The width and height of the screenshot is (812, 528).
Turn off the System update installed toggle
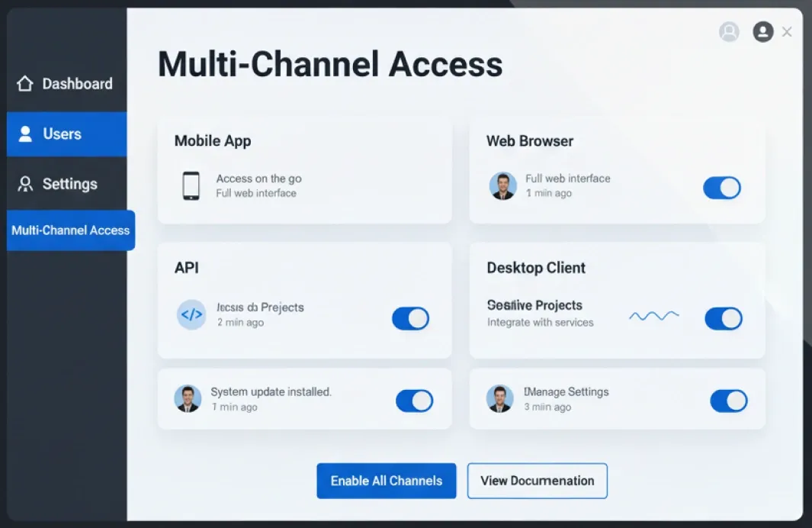[x=414, y=401]
